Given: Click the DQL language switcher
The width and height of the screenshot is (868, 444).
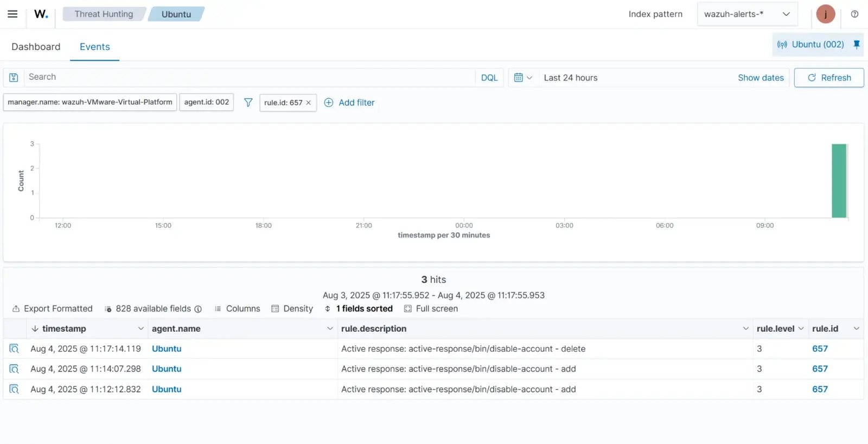Looking at the screenshot, I should click(489, 78).
